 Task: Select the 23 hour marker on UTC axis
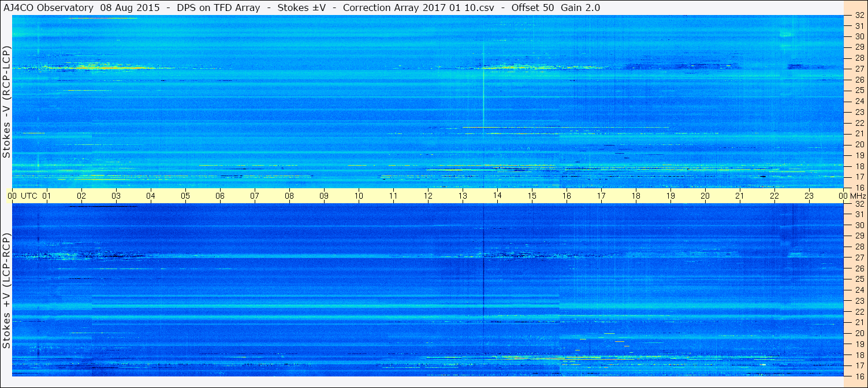pyautogui.click(x=809, y=196)
